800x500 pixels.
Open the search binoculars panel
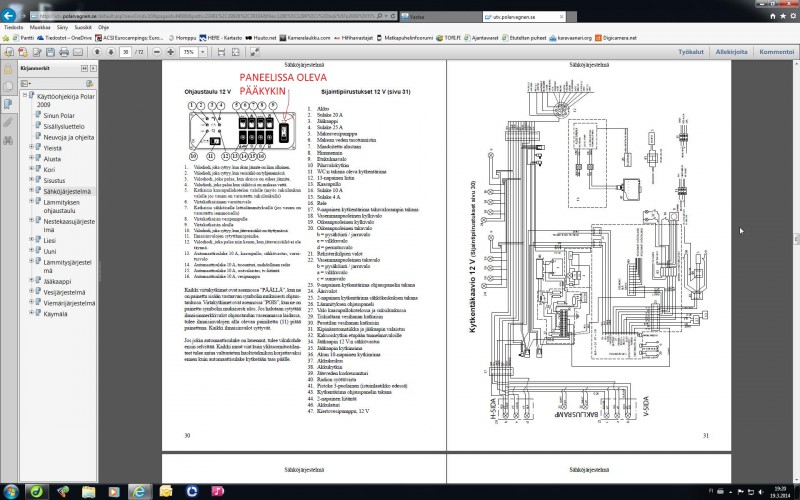pos(8,141)
